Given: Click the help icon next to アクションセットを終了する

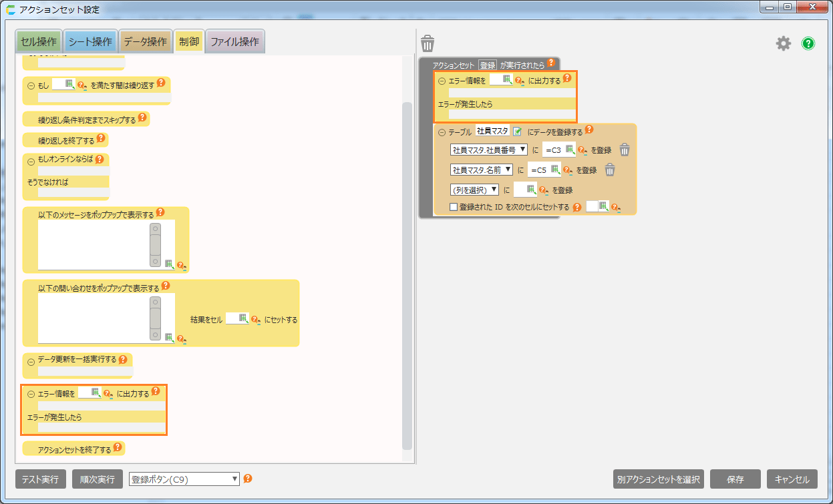Looking at the screenshot, I should [x=118, y=448].
